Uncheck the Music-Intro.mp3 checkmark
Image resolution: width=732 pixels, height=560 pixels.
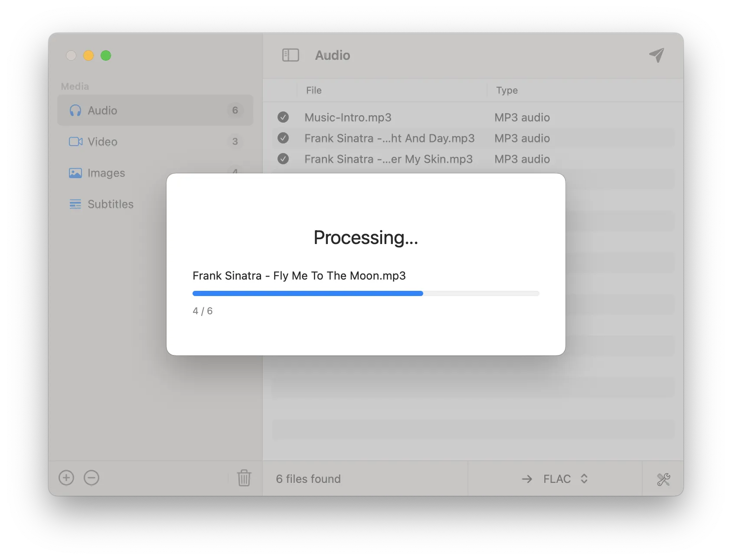pos(283,117)
